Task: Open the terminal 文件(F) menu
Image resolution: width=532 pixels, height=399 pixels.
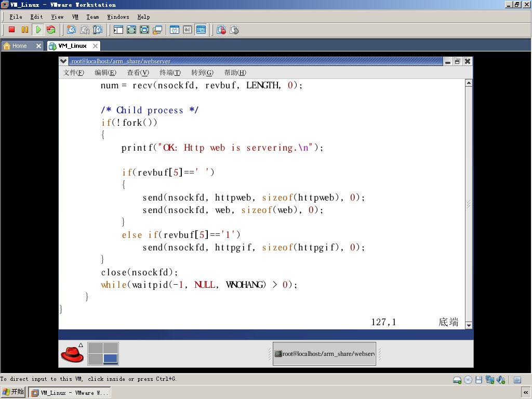Action: [x=74, y=72]
